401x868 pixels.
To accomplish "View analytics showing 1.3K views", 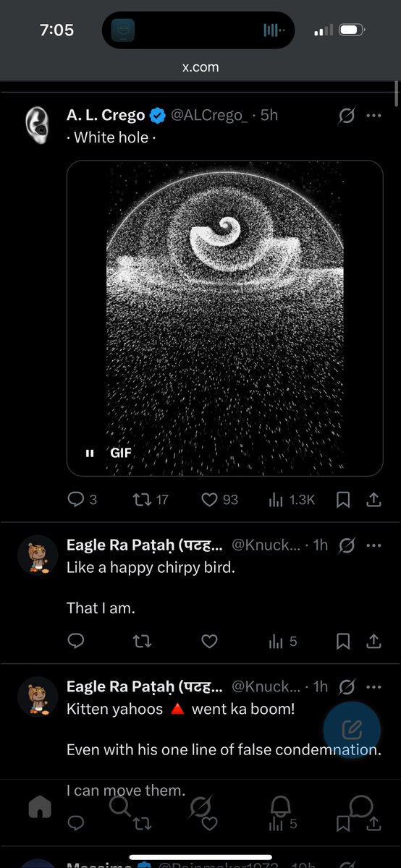I will 292,500.
